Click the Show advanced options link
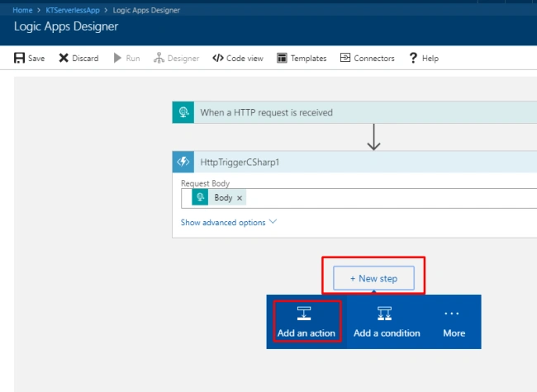Viewport: 537px width, 392px height. pyautogui.click(x=223, y=222)
